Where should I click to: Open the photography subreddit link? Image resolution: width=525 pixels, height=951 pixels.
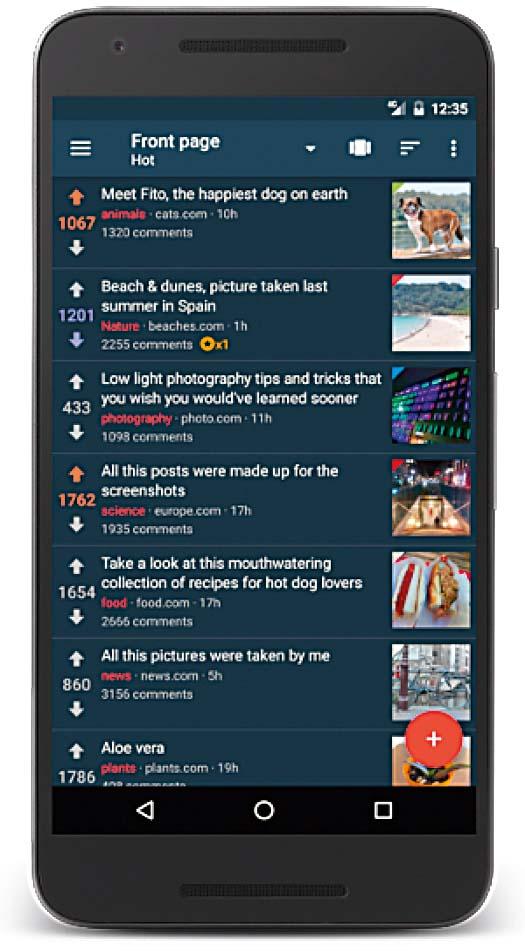(136, 418)
